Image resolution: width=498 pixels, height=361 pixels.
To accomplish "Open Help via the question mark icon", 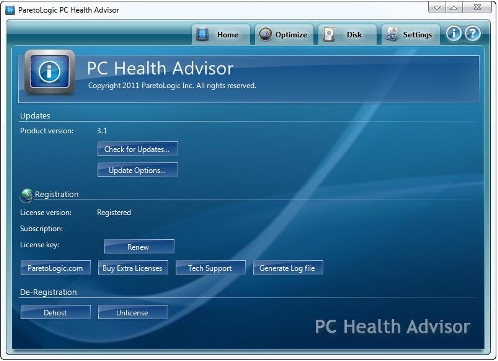I will [473, 34].
